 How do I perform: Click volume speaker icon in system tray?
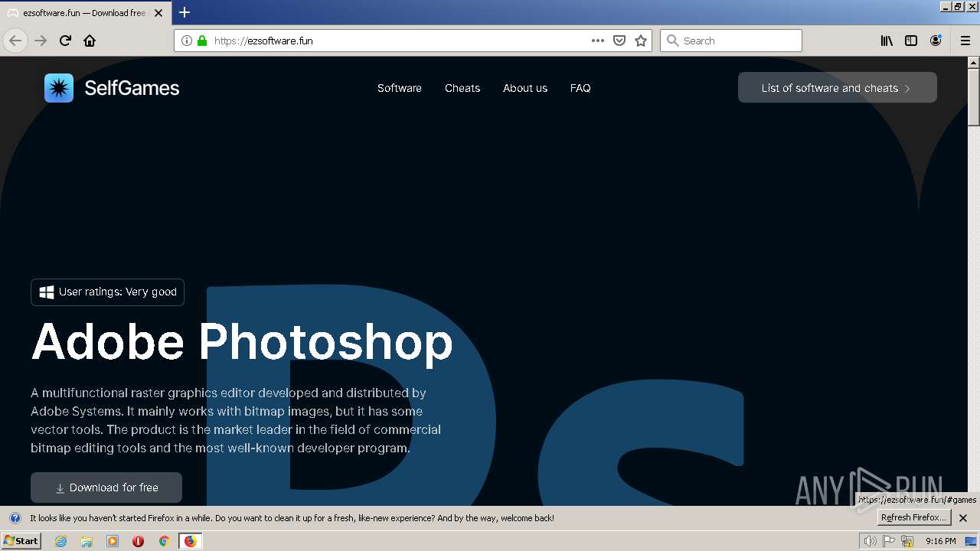click(x=871, y=541)
